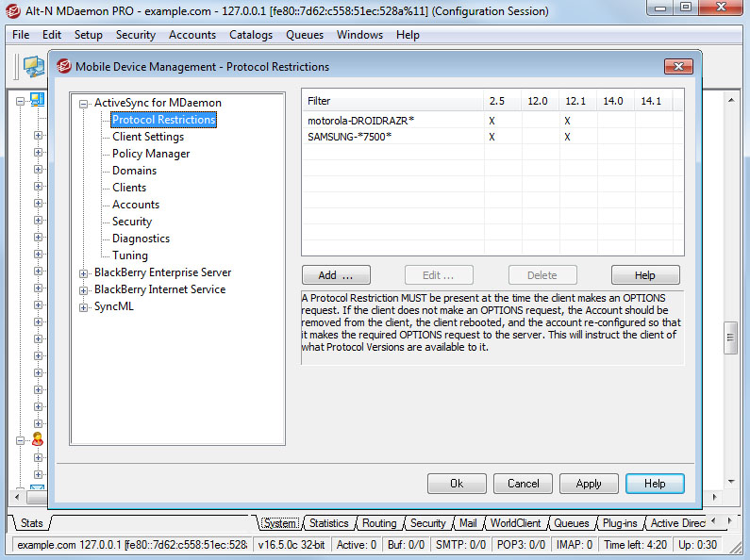Expand BlackBerry Enterprise Server node

83,273
